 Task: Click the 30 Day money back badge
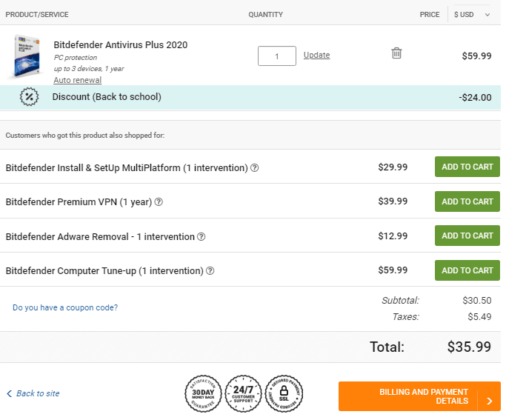point(203,393)
